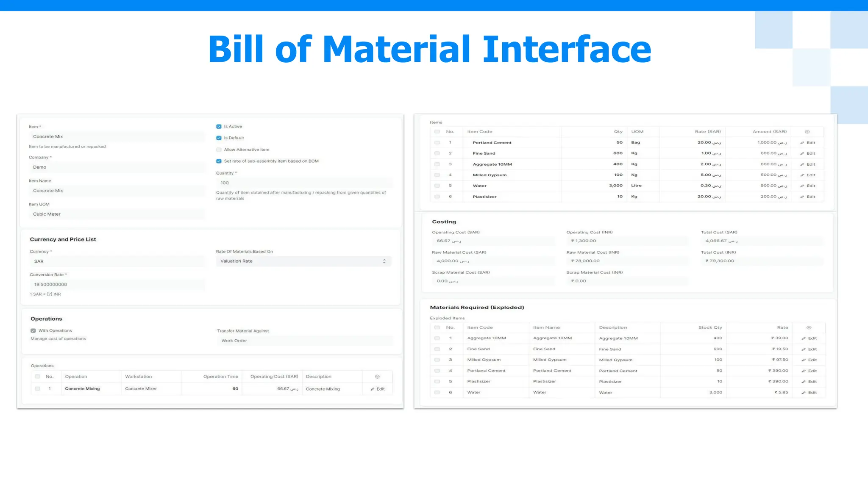Select all rows in Items table header checkbox
868x488 pixels.
[x=437, y=132]
